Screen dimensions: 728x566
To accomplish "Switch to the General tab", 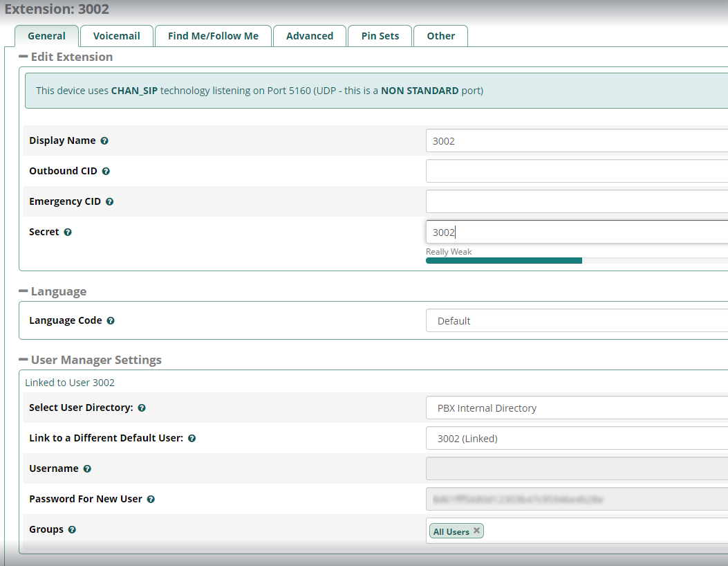I will click(x=46, y=36).
